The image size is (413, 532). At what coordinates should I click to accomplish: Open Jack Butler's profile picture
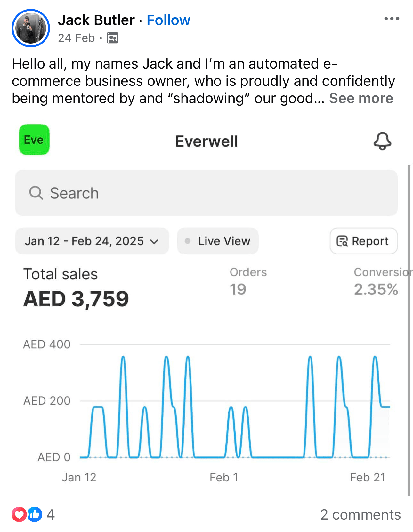click(x=30, y=28)
